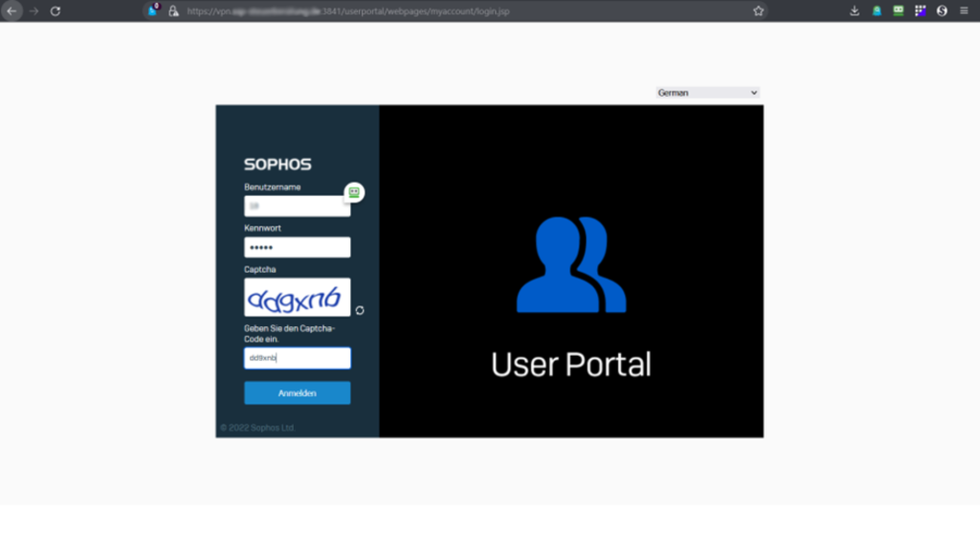Click the password manager icon by Benutzername

[x=354, y=192]
